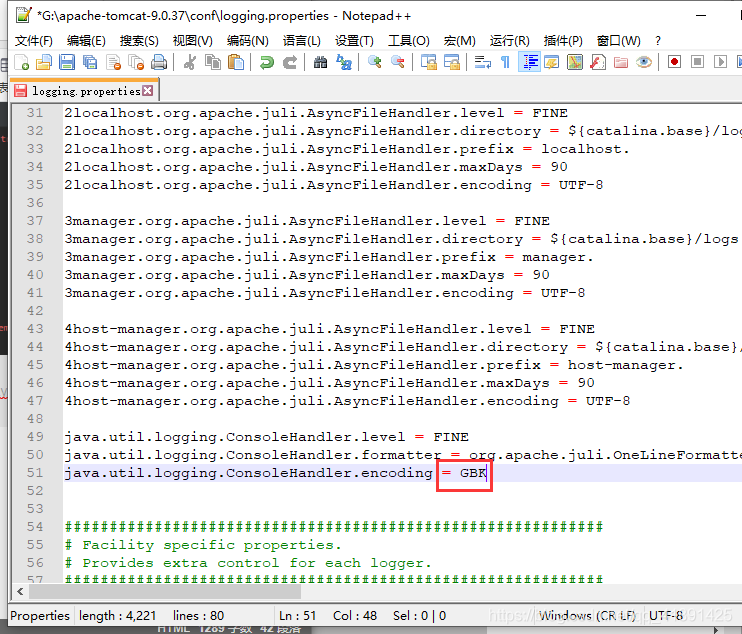The width and height of the screenshot is (742, 634).
Task: Undo last change with green arrow
Action: (x=266, y=62)
